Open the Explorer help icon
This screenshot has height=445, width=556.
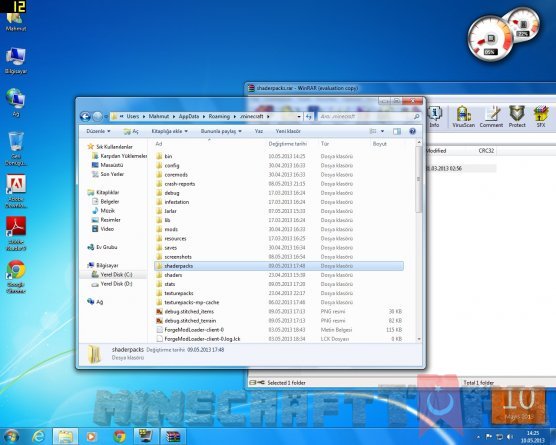(x=412, y=131)
